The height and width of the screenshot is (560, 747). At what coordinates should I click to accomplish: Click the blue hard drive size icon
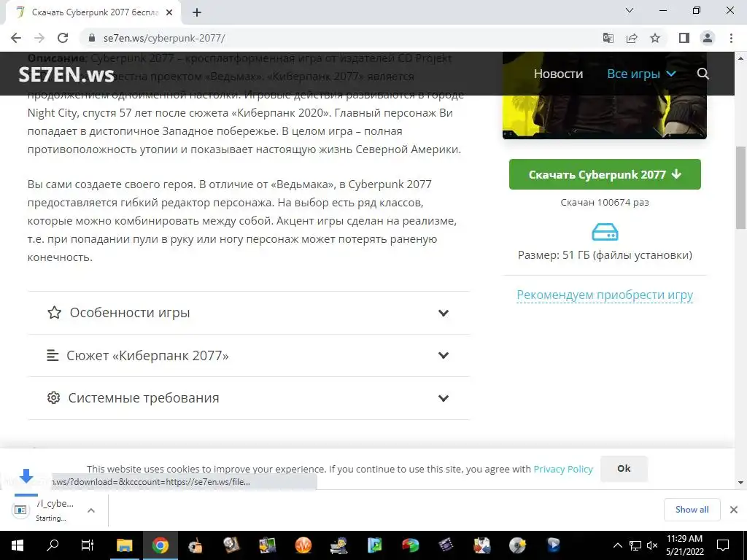(x=605, y=233)
